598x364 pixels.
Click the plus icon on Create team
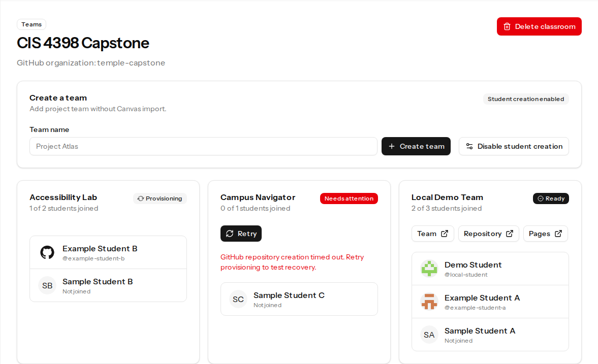click(x=391, y=146)
